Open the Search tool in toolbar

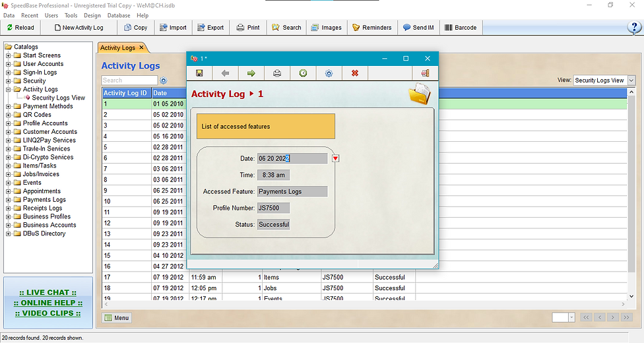pyautogui.click(x=286, y=28)
